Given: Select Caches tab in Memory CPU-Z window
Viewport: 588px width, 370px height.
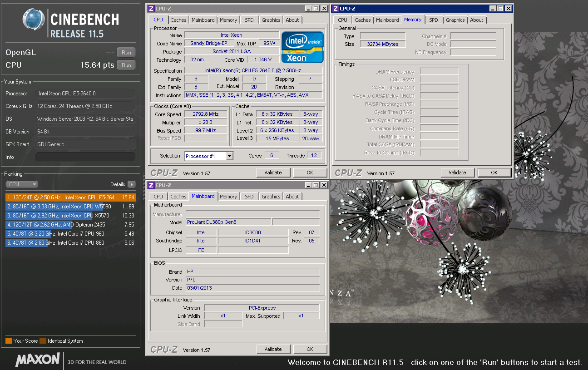Looking at the screenshot, I should (x=363, y=20).
